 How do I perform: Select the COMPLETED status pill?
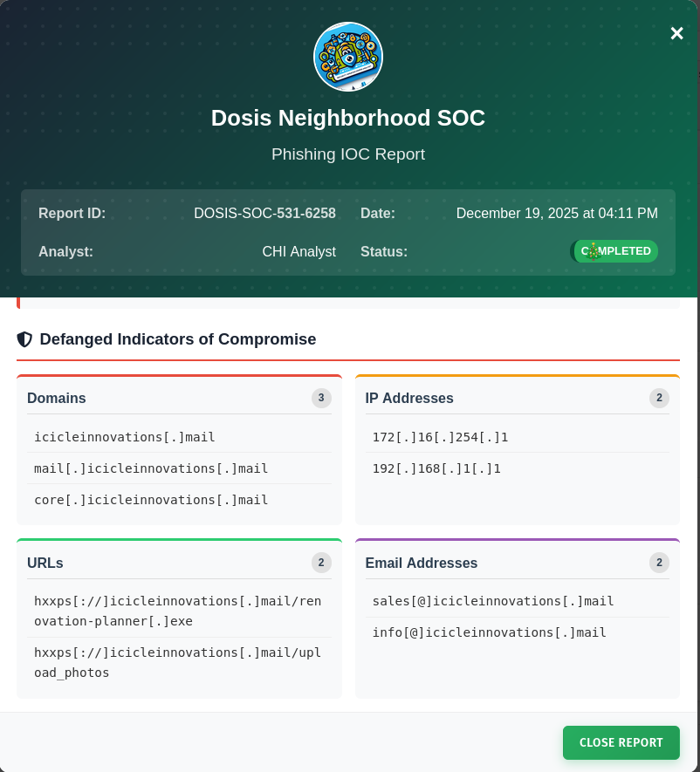615,251
